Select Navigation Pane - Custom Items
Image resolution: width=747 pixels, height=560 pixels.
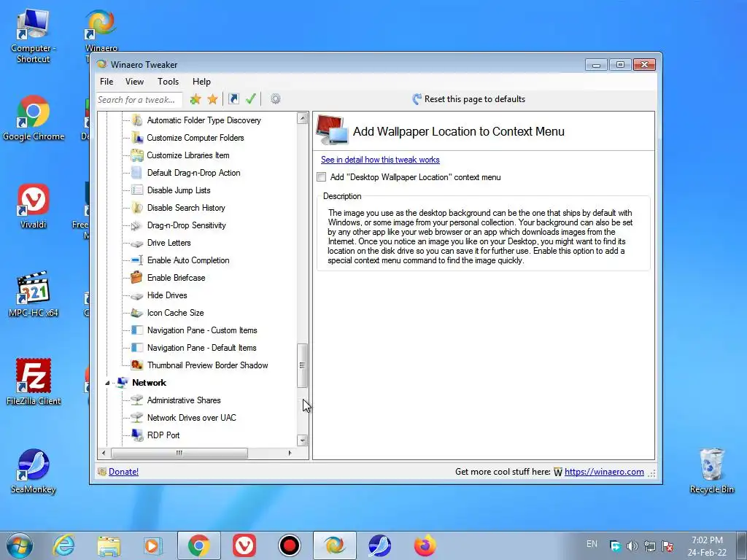point(202,330)
